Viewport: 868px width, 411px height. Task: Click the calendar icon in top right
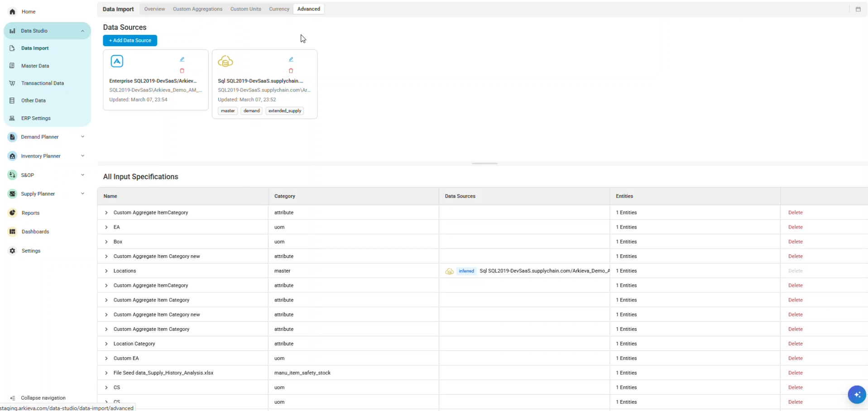[858, 9]
